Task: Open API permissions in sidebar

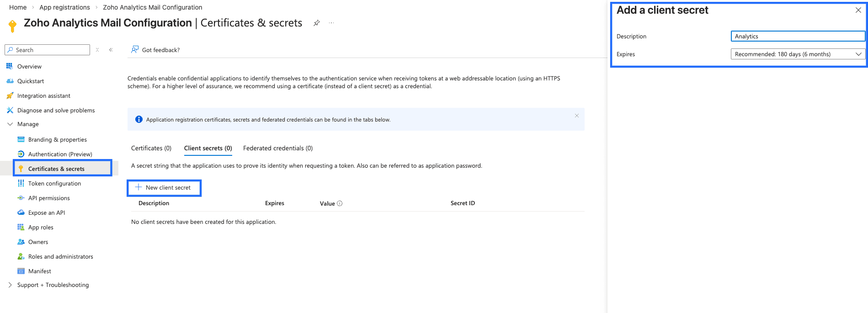Action: tap(49, 198)
